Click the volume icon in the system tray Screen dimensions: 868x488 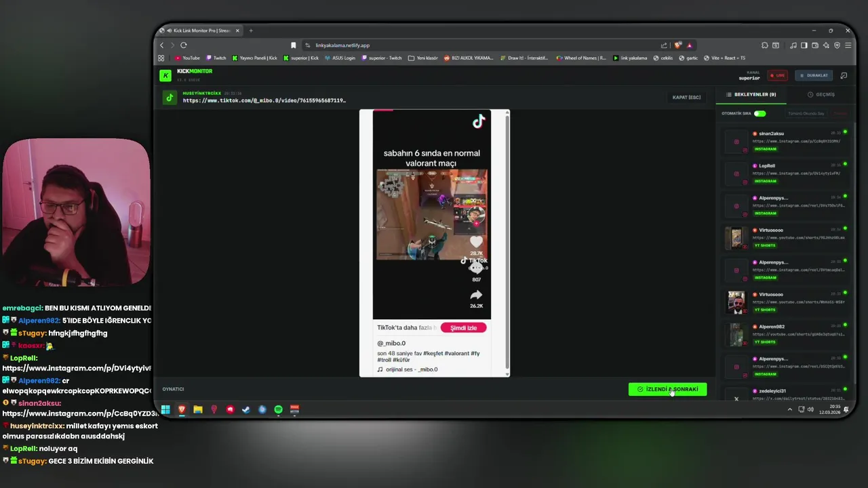[x=810, y=409]
